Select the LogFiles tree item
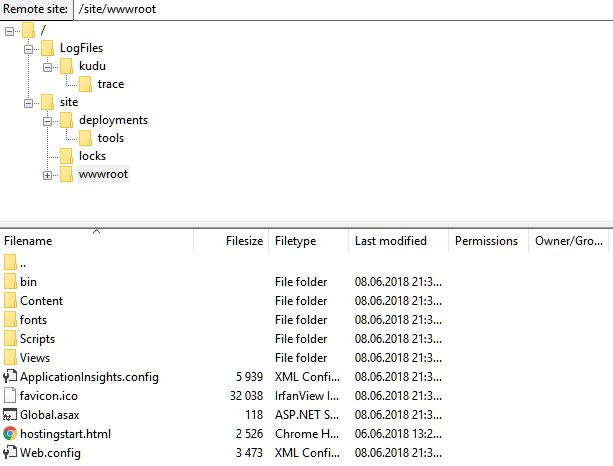The width and height of the screenshot is (613, 466). click(81, 48)
